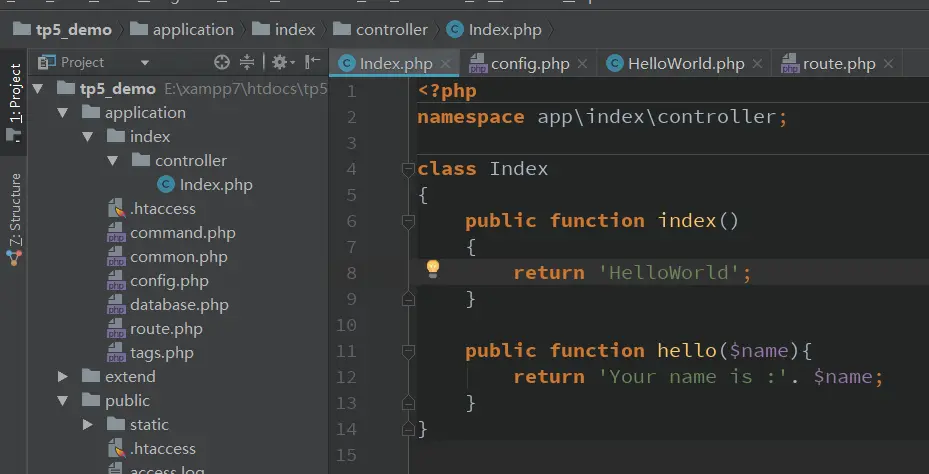Screen dimensions: 929x474
Task: Collapse the controller folder arrow
Action: pos(113,161)
